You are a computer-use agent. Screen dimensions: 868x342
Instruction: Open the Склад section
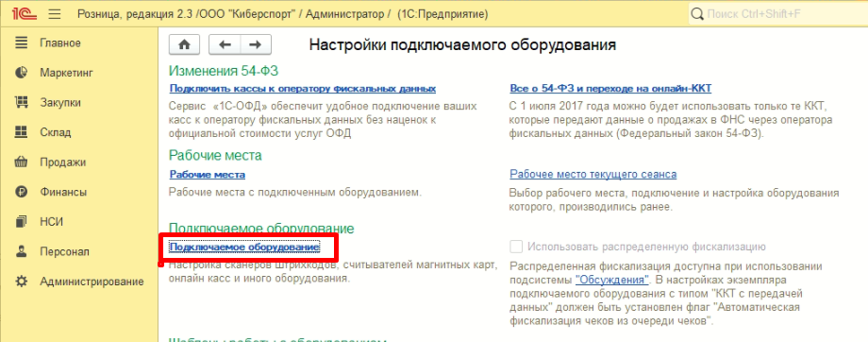click(56, 132)
